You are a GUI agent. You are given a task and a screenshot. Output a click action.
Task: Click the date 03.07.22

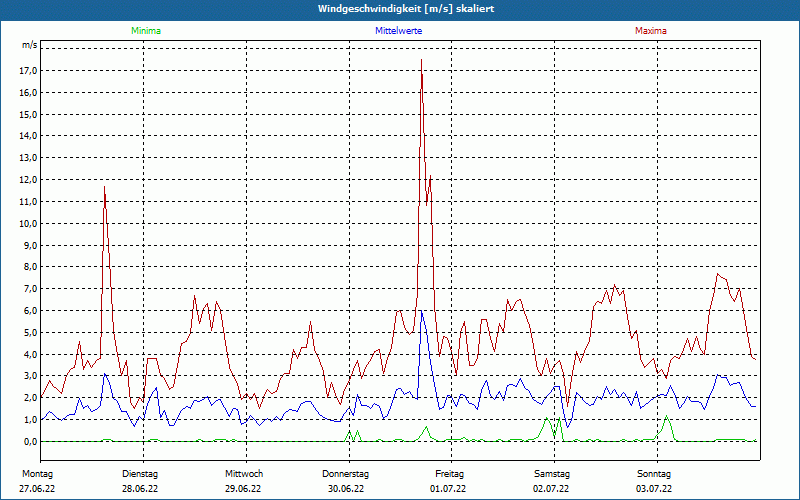coord(654,489)
